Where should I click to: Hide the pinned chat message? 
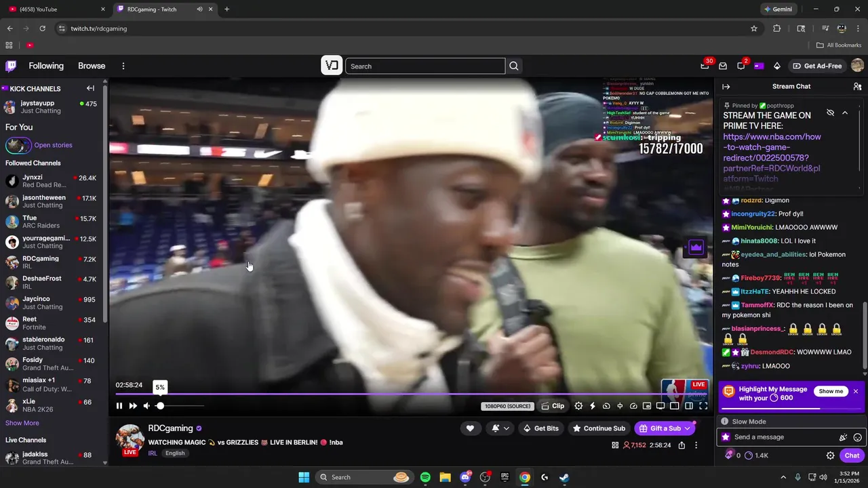pos(830,113)
